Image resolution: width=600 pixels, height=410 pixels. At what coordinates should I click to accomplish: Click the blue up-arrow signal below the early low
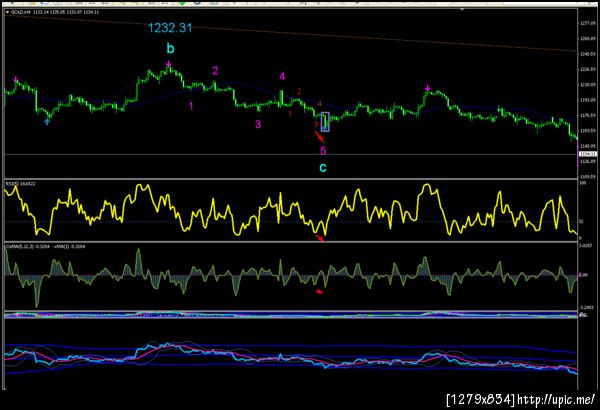(x=47, y=122)
